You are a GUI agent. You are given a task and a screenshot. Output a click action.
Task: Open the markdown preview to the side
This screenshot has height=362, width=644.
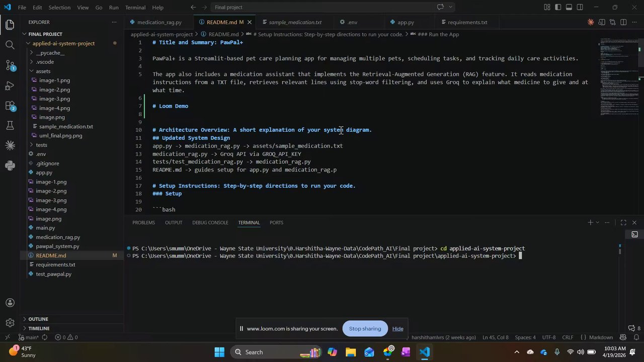click(602, 22)
